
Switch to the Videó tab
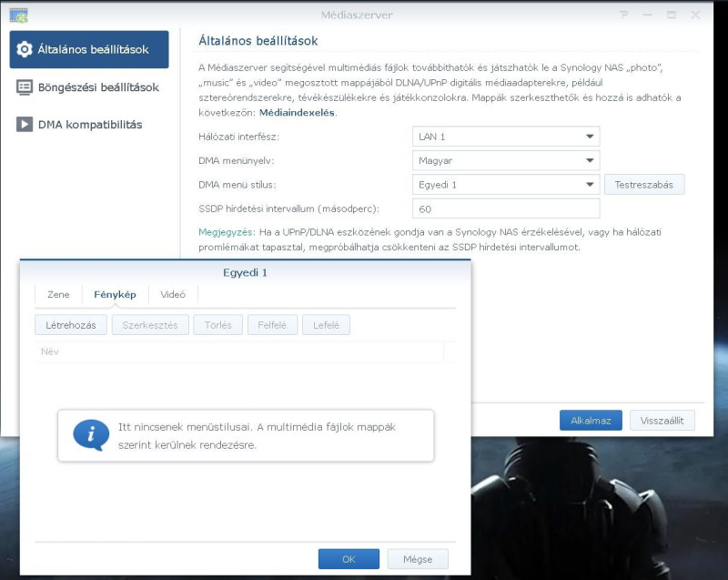pos(173,294)
